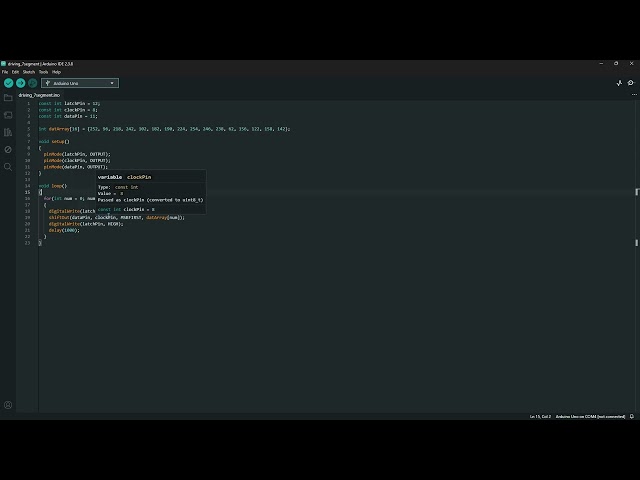640x480 pixels.
Task: Open the Debug sidebar panel
Action: 8,149
